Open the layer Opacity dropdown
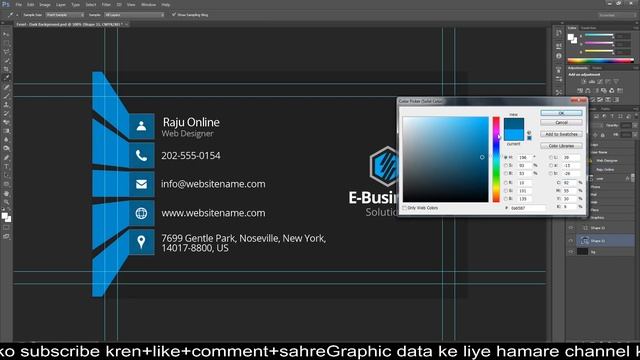 coord(634,126)
